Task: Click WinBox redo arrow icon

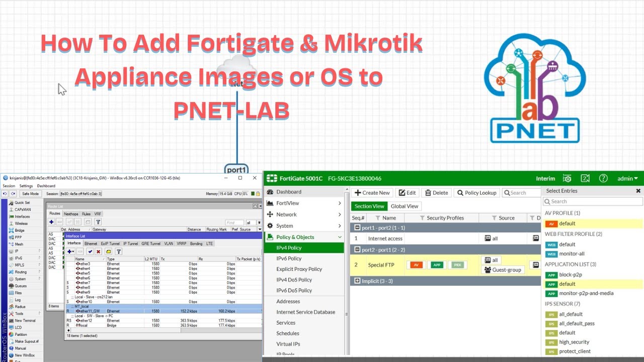Action: [x=12, y=194]
